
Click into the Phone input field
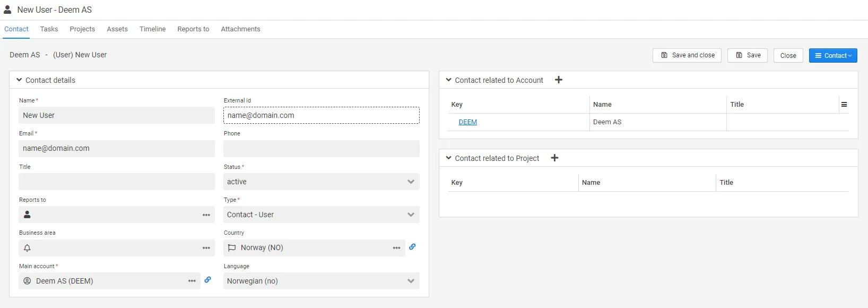321,149
